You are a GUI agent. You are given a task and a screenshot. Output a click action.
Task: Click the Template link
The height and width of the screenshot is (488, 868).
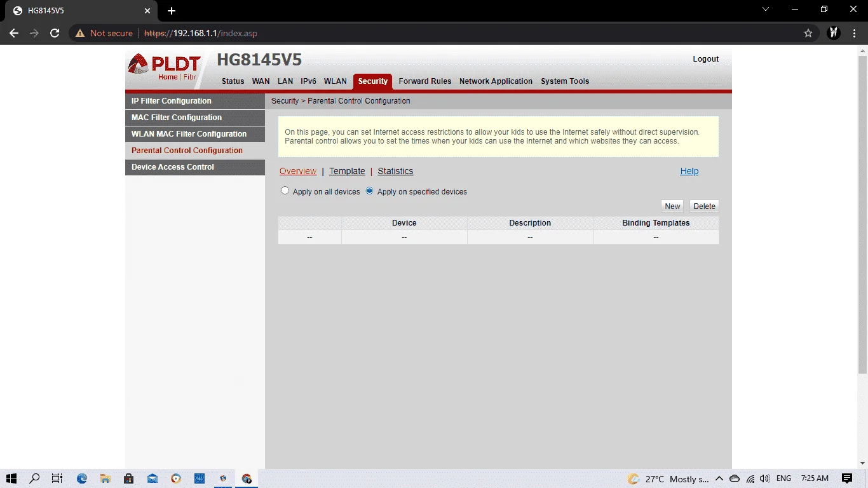click(x=347, y=171)
